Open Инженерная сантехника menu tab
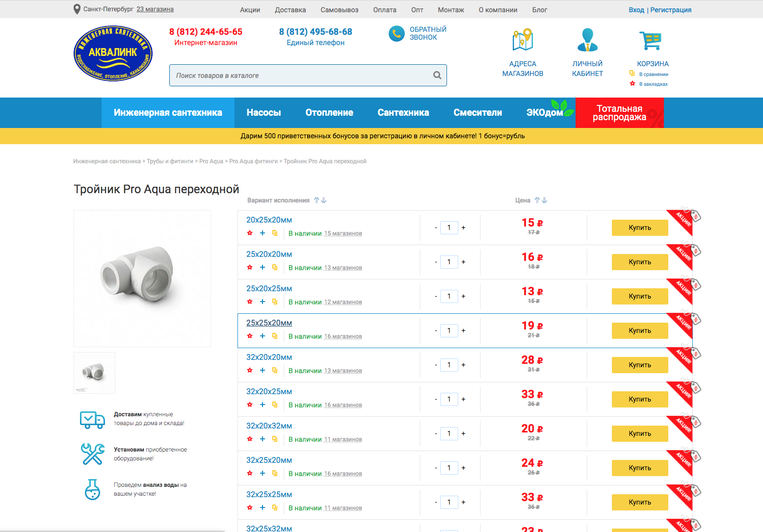 coord(168,113)
